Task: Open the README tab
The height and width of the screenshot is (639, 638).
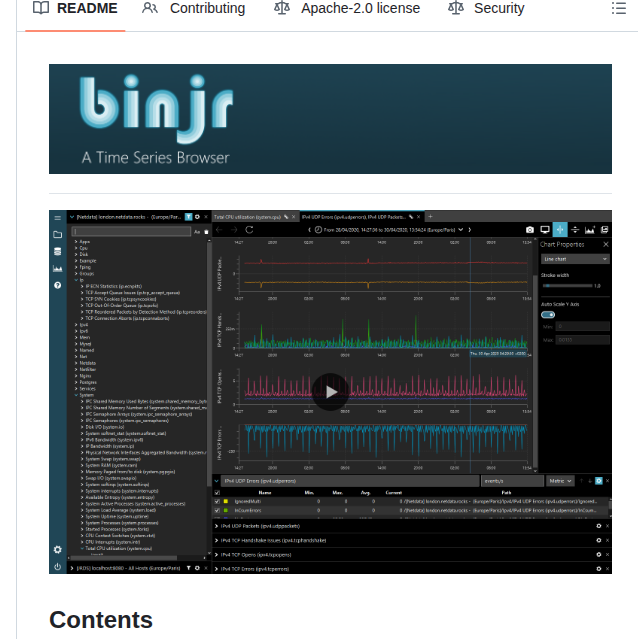Action: 75,8
